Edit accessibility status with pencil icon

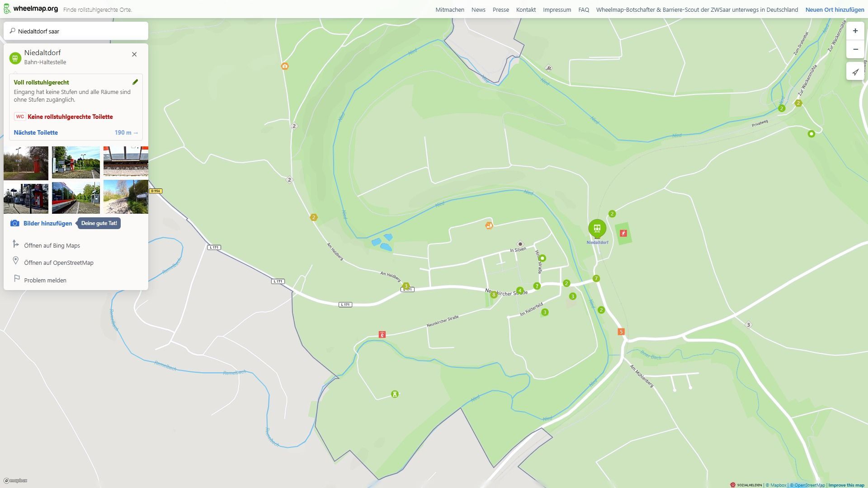tap(135, 82)
